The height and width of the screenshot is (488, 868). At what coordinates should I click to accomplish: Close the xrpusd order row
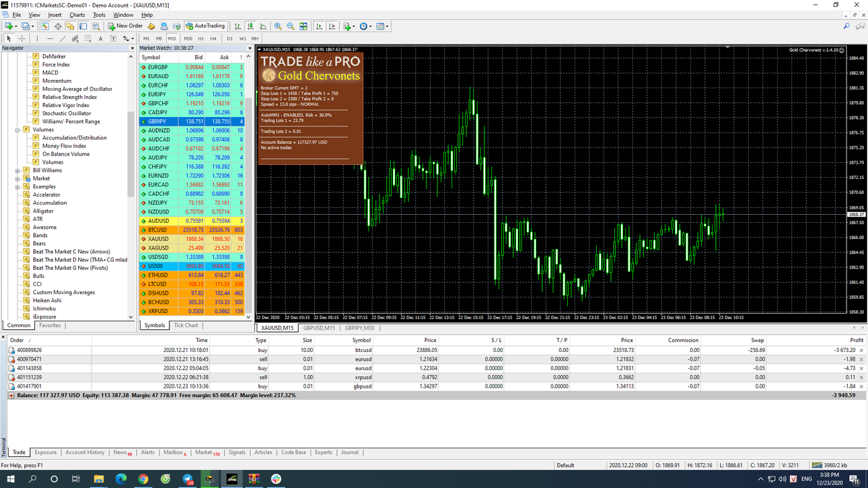pos(861,378)
